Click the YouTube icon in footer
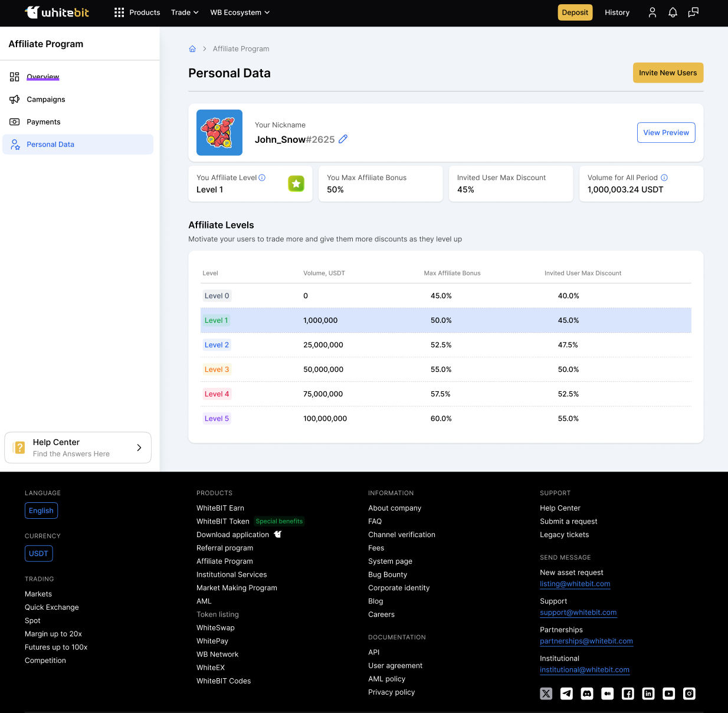Screen dimensions: 728x713 [x=668, y=694]
